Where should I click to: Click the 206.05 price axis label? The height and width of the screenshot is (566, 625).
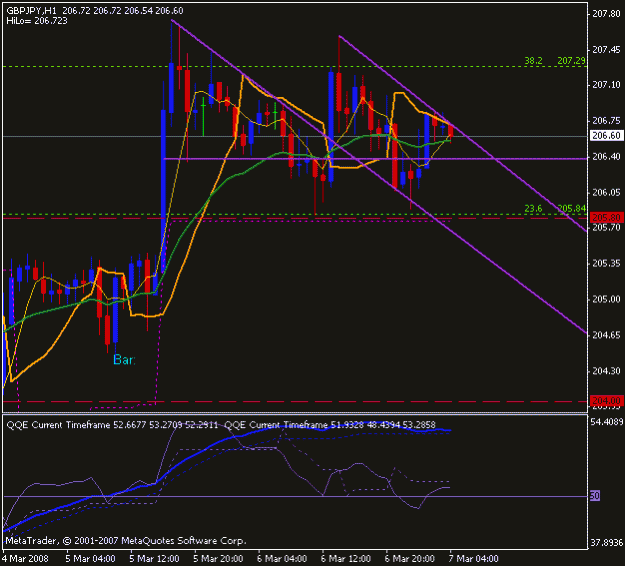(606, 193)
